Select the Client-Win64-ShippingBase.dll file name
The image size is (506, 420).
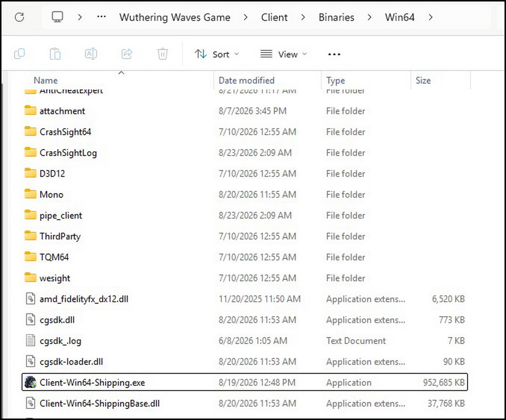tap(100, 404)
